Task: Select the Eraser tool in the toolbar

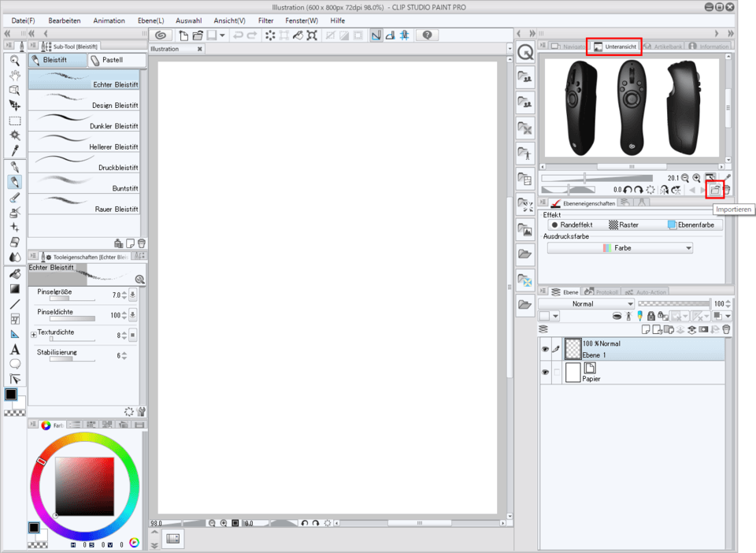Action: tap(13, 241)
